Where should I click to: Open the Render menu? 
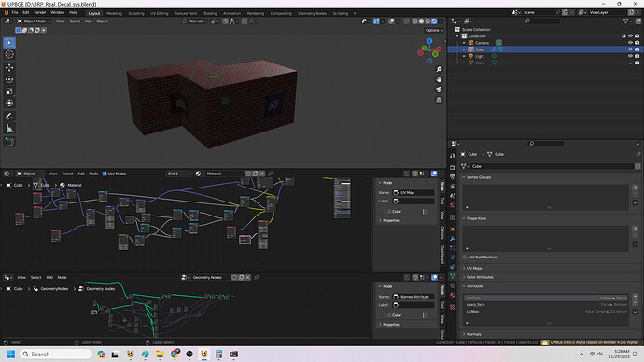coord(40,13)
